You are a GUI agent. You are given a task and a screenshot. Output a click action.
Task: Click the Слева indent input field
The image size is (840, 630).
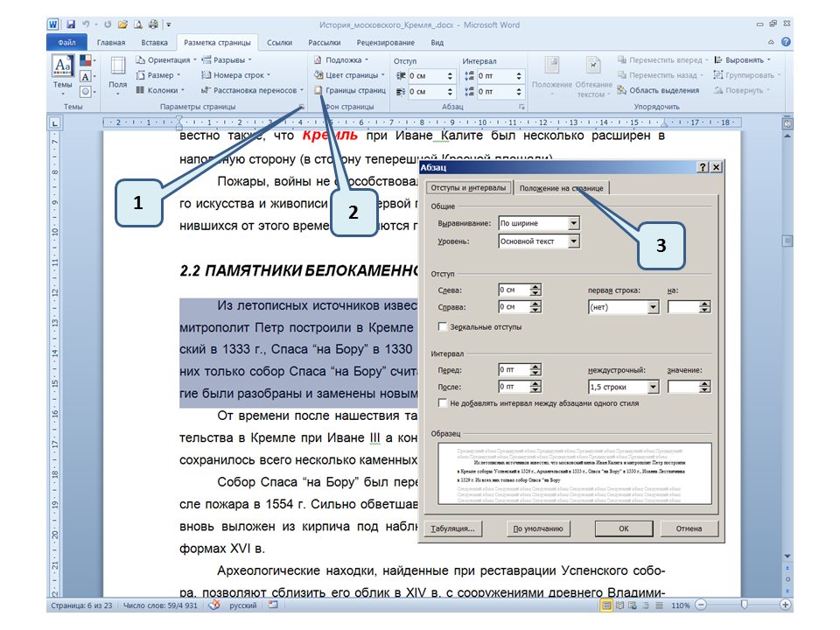pos(514,290)
